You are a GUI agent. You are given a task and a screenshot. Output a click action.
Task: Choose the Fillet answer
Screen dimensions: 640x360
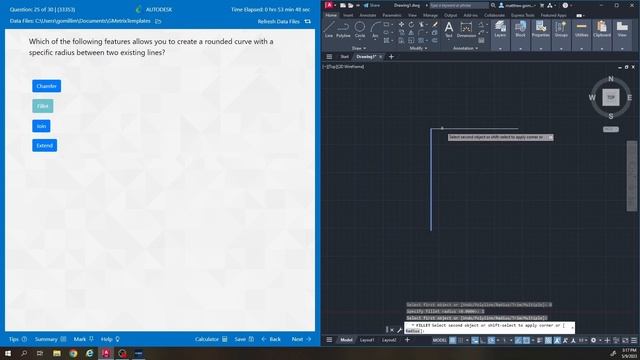pos(43,106)
